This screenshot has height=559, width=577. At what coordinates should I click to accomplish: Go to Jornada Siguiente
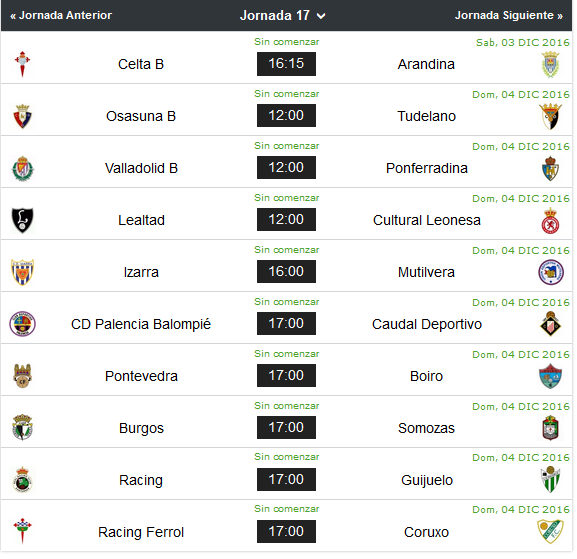[509, 15]
